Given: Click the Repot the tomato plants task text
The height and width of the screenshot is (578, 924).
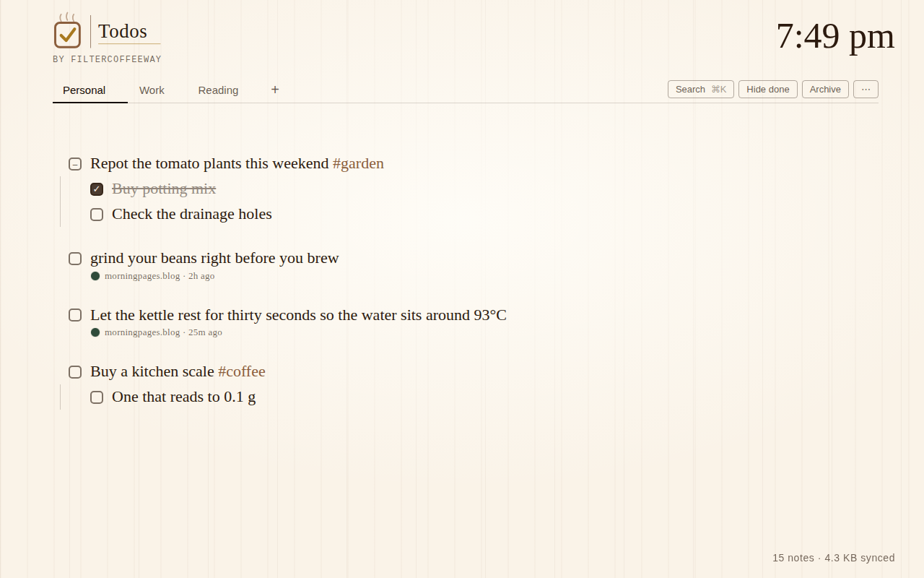Looking at the screenshot, I should [x=209, y=163].
